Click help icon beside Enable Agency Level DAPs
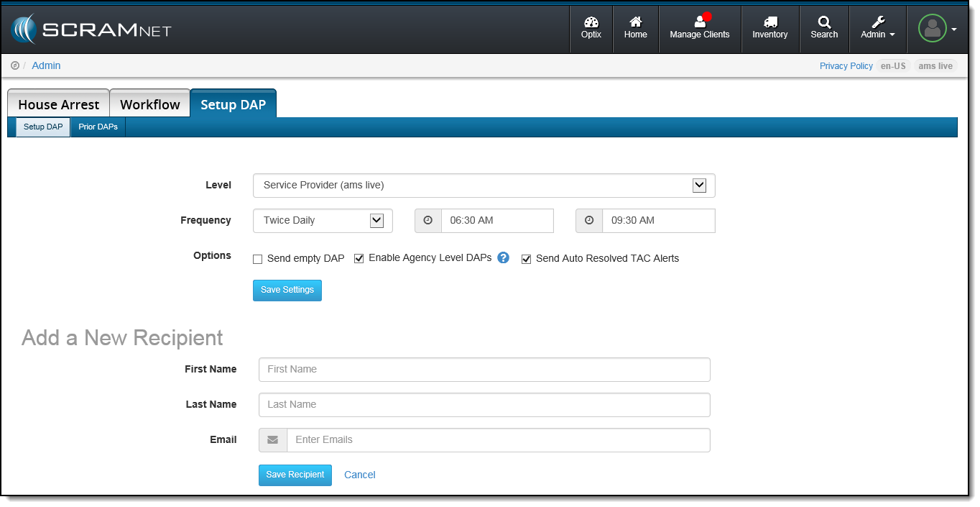980x507 pixels. pos(503,257)
